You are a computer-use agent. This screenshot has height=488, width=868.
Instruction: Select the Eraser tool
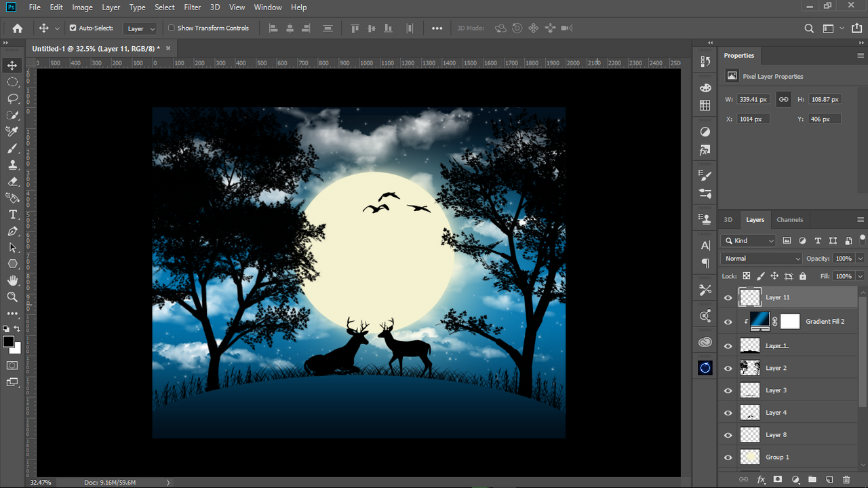pos(12,181)
